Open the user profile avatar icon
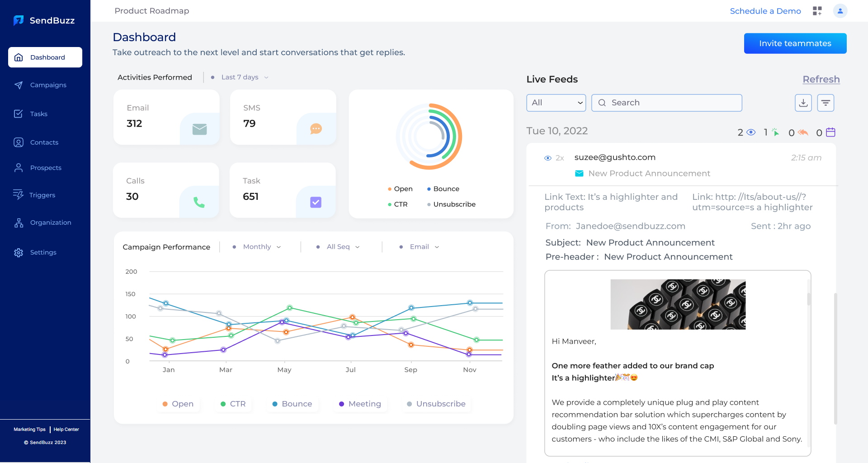Image resolution: width=868 pixels, height=463 pixels. pos(840,11)
